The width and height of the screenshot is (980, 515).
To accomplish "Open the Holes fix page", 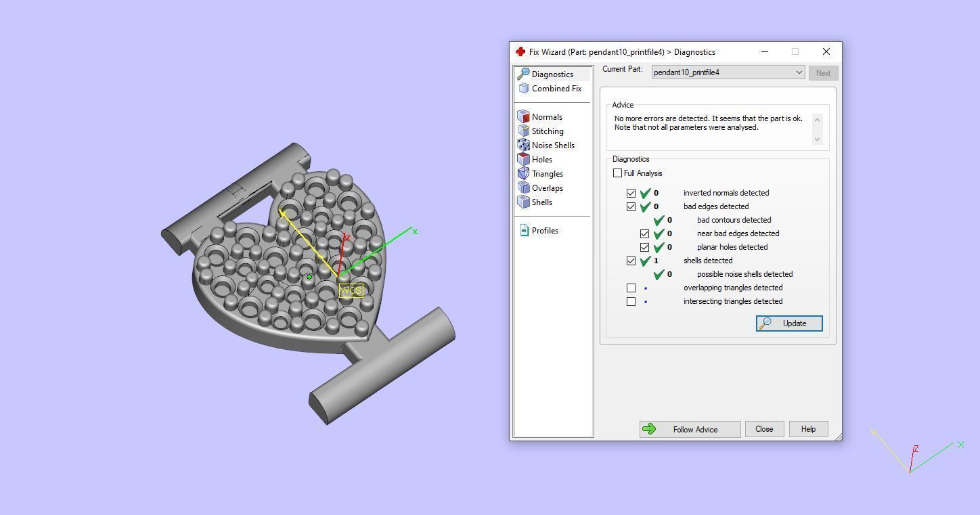I will tap(542, 160).
